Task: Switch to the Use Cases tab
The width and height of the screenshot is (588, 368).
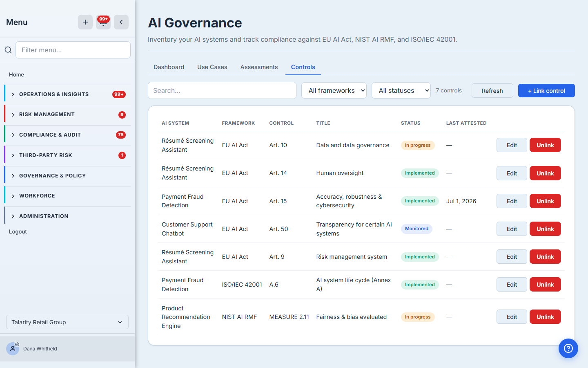Action: [212, 67]
